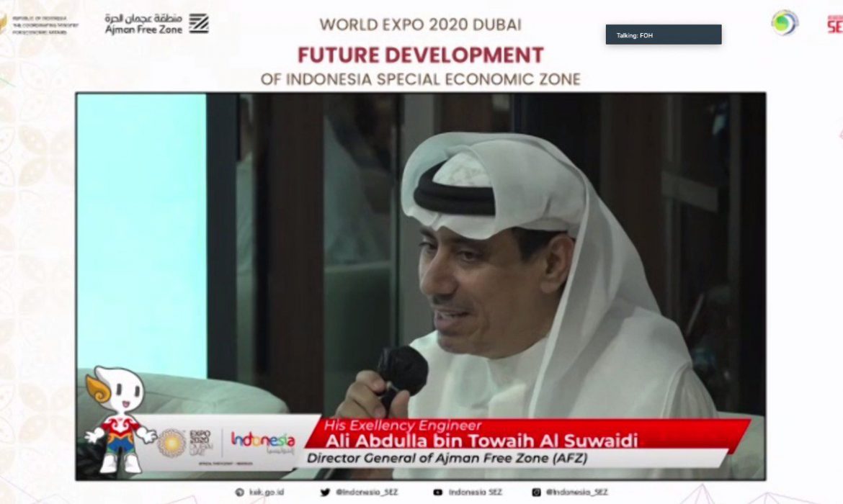Open the kek.go.id website link
The image size is (843, 504).
(264, 492)
